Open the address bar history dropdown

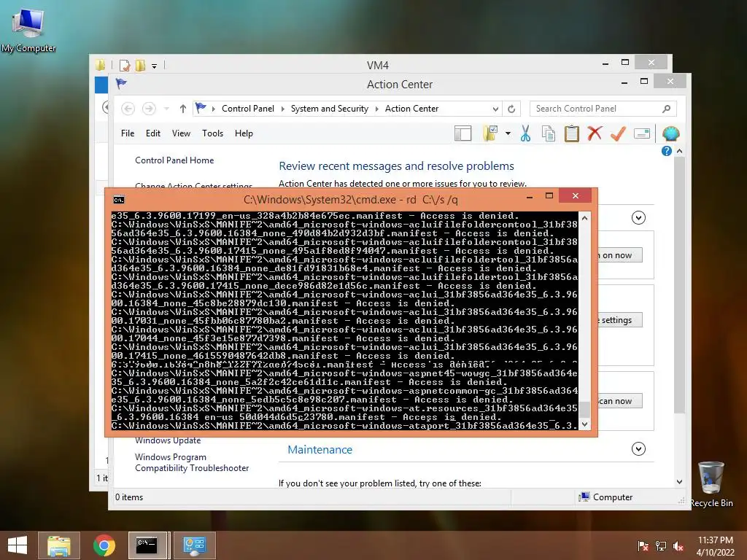pos(495,109)
